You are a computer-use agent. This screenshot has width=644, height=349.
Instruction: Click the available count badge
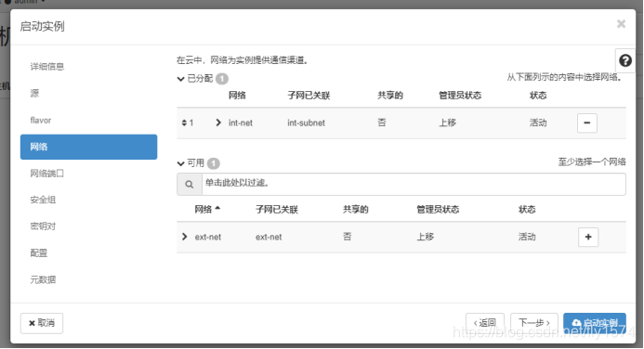coord(213,163)
